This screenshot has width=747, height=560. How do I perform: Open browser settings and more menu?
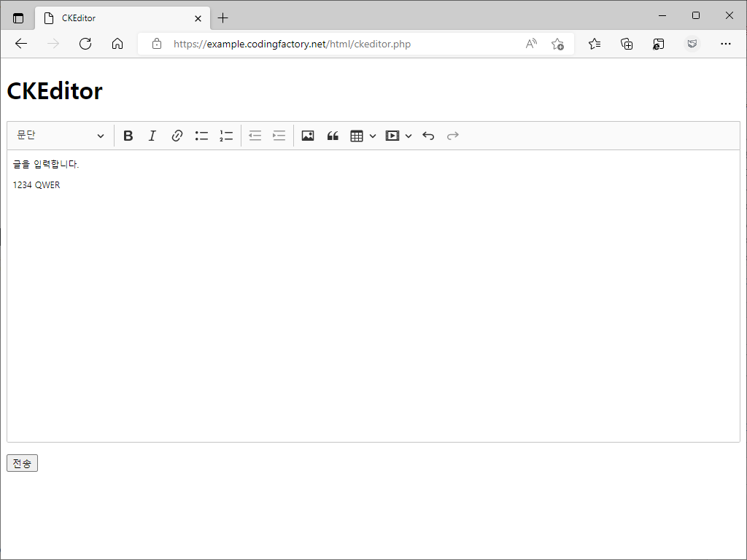pyautogui.click(x=726, y=44)
